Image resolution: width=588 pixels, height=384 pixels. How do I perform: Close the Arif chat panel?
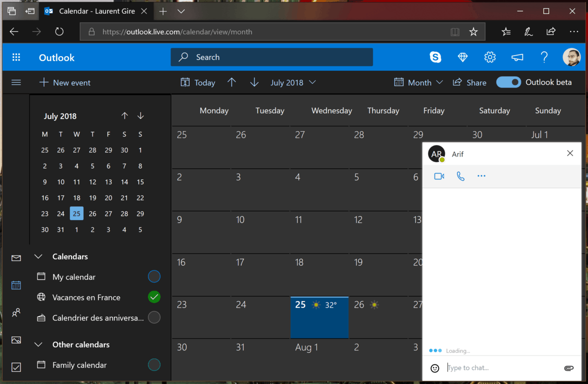pyautogui.click(x=570, y=153)
